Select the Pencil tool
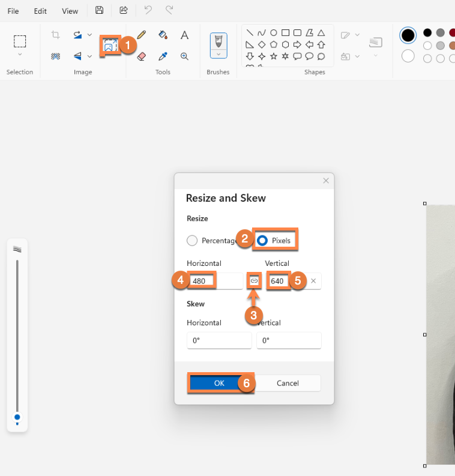The height and width of the screenshot is (476, 455). pos(142,35)
